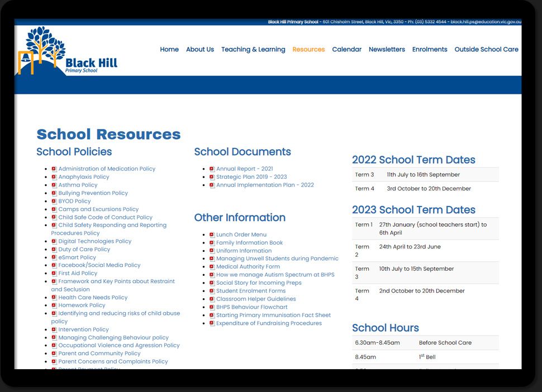
Task: Open the Facebook/Social Media Policy
Action: 99,265
